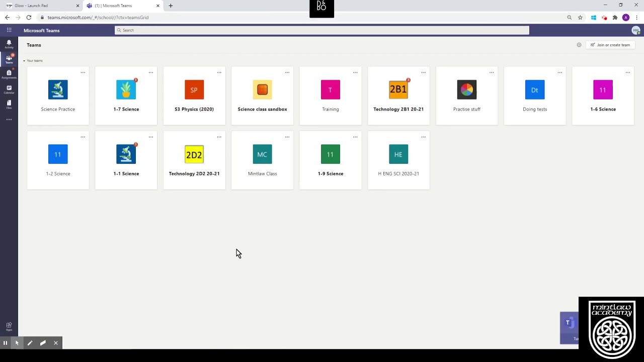This screenshot has width=644, height=362.
Task: Open more options for 1-9 Science
Action: click(x=355, y=137)
